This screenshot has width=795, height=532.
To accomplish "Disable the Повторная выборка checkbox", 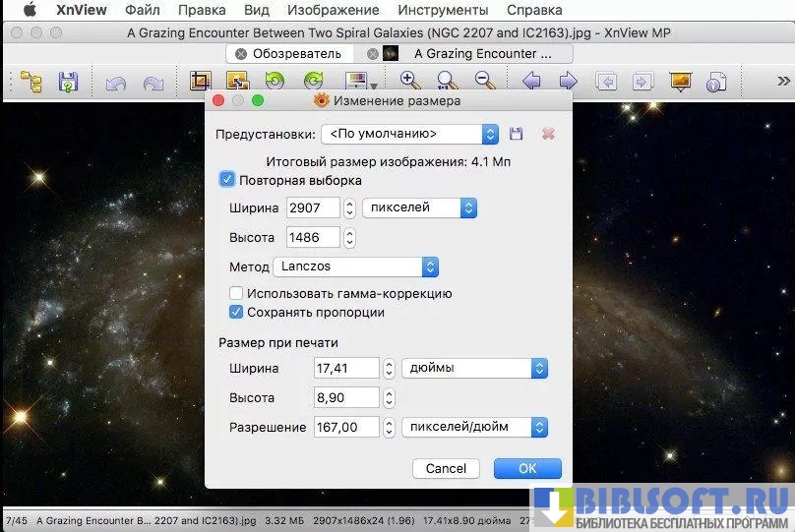I will pyautogui.click(x=227, y=180).
